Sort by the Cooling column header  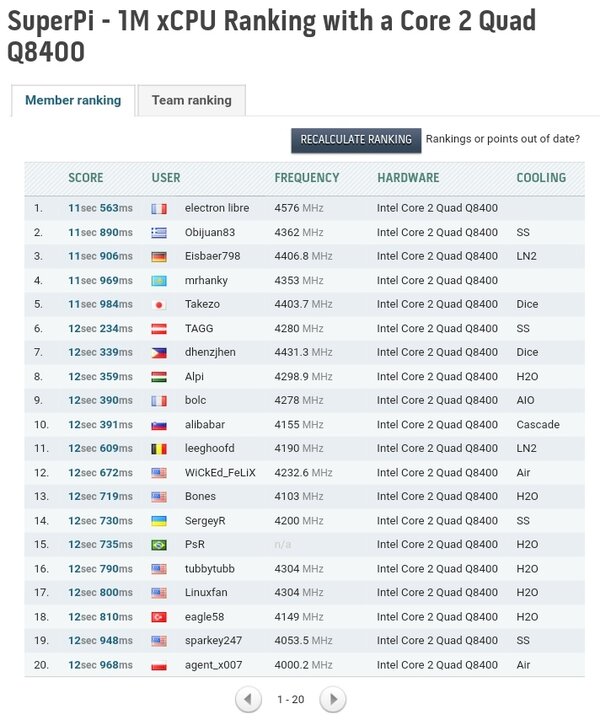pos(541,178)
